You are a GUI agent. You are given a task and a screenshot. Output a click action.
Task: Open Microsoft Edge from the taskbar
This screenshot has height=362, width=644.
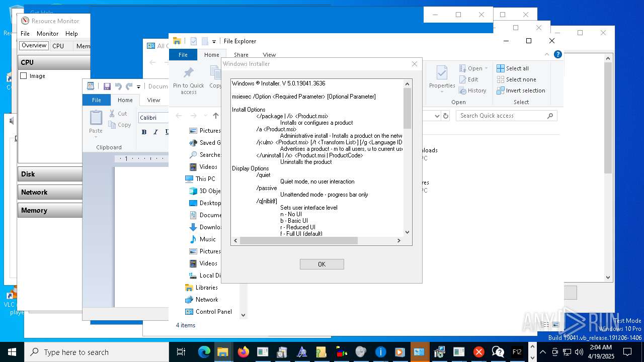pos(204,352)
